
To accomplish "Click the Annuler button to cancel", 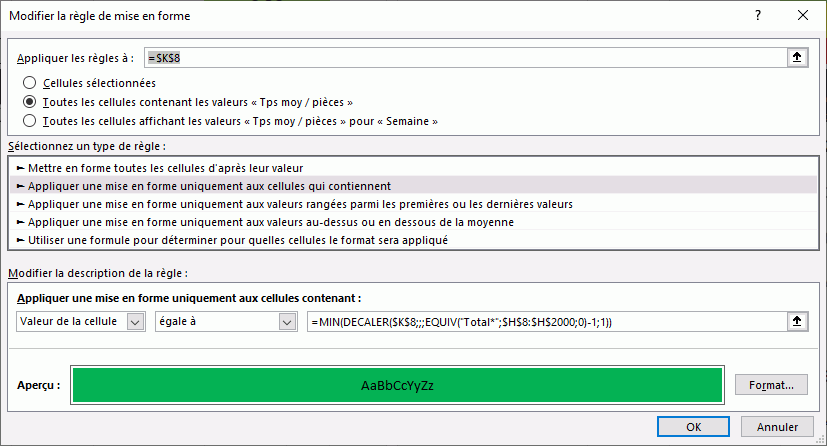I will click(x=778, y=427).
